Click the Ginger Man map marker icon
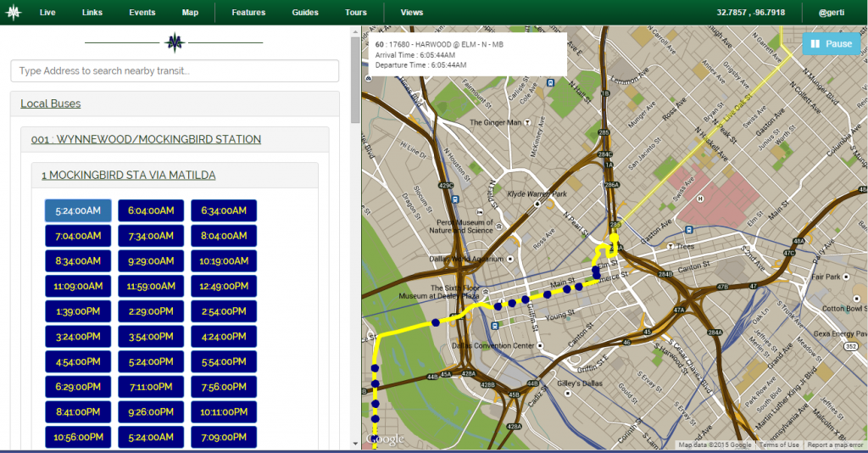This screenshot has width=868, height=453. coord(529,122)
